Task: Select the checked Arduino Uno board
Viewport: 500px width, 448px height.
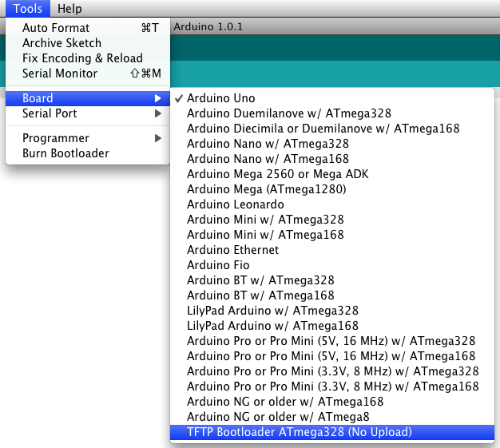Action: click(332, 98)
